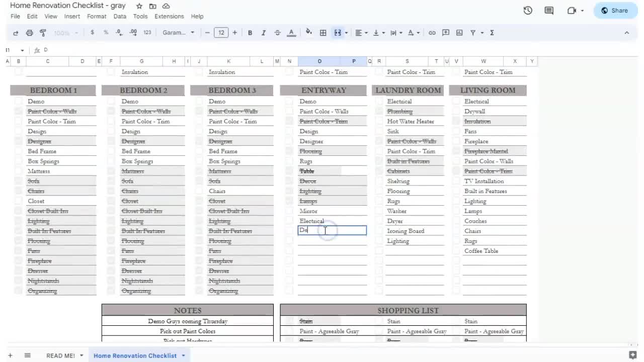Expand the name box dropdown

tap(22, 50)
